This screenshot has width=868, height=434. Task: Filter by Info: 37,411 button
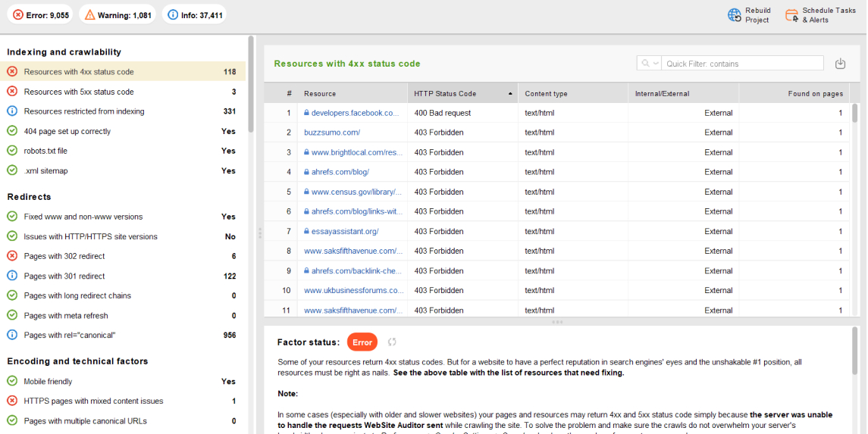194,15
